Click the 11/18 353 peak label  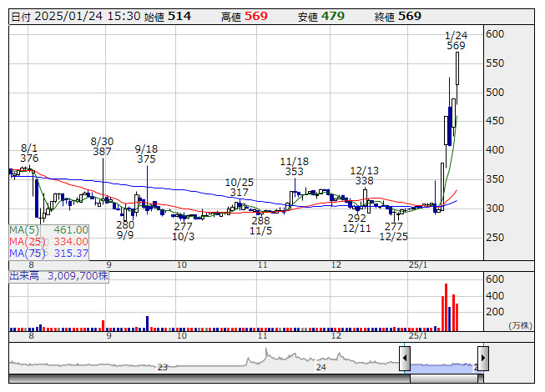point(294,167)
